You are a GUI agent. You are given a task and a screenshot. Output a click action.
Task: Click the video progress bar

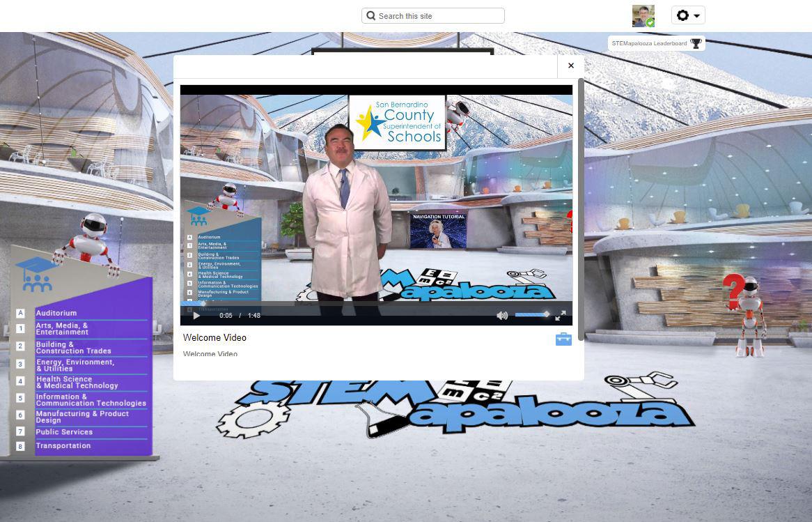376,304
